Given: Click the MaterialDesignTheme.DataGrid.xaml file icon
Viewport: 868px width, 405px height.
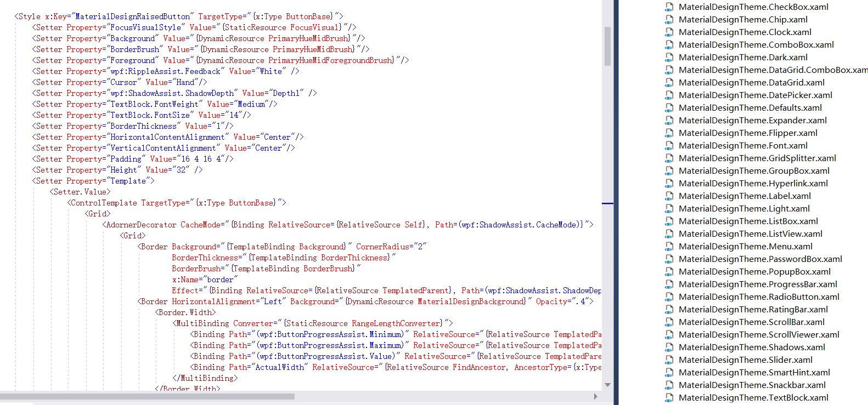Looking at the screenshot, I should 669,83.
